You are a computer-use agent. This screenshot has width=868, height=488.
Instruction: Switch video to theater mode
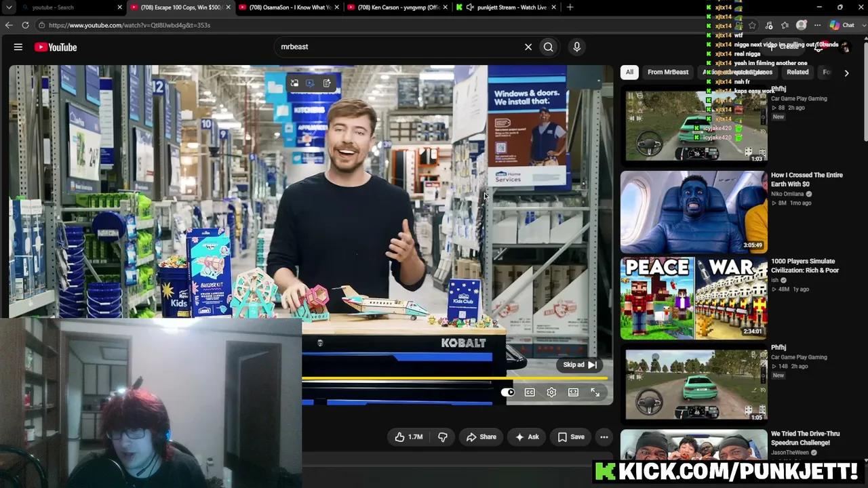[573, 392]
